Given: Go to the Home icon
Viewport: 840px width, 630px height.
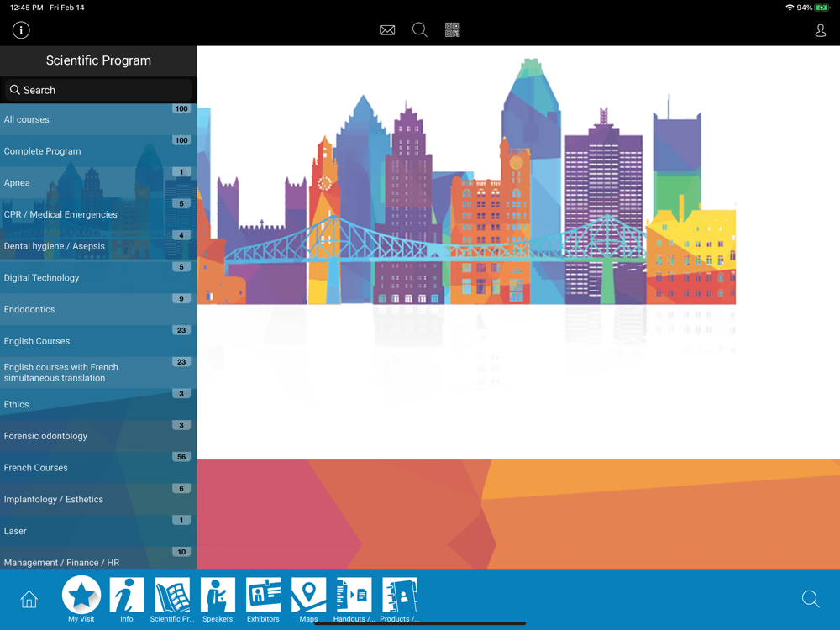Looking at the screenshot, I should [29, 599].
